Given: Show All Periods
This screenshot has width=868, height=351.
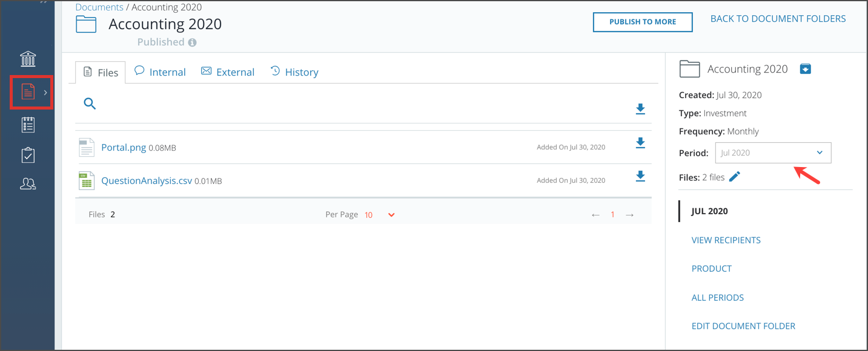Looking at the screenshot, I should (x=718, y=298).
